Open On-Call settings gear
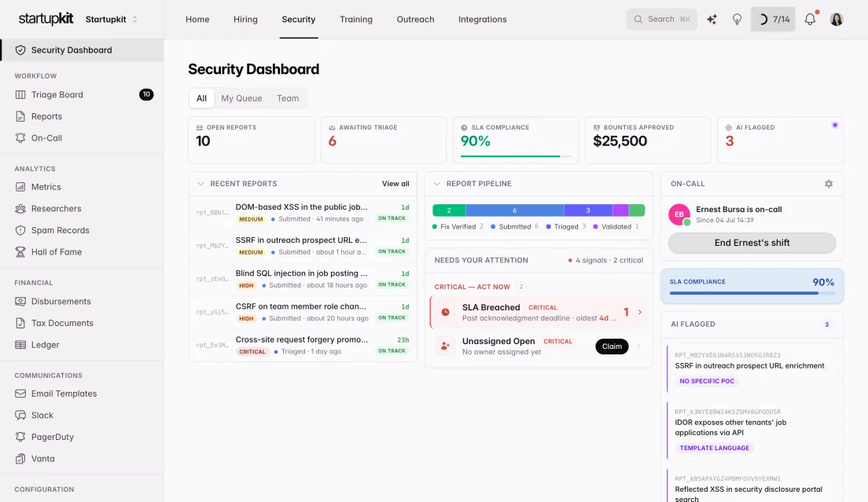 (x=829, y=184)
